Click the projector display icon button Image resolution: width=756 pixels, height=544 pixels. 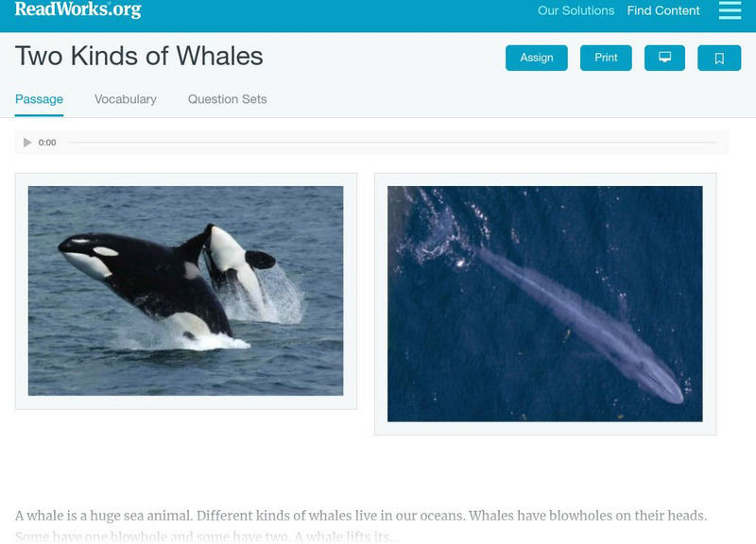664,58
